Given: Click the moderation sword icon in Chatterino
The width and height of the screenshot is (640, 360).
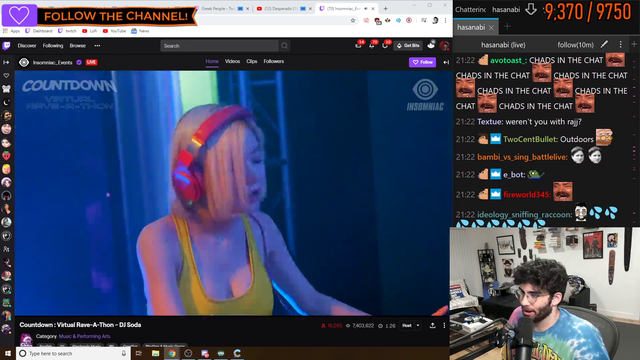Looking at the screenshot, I should (604, 44).
